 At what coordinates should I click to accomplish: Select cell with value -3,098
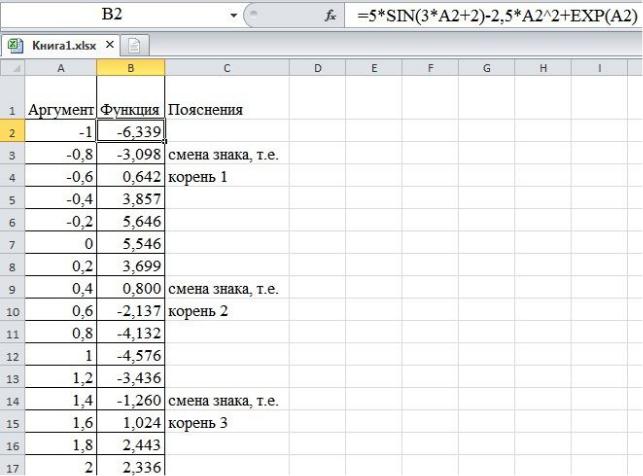tap(131, 154)
